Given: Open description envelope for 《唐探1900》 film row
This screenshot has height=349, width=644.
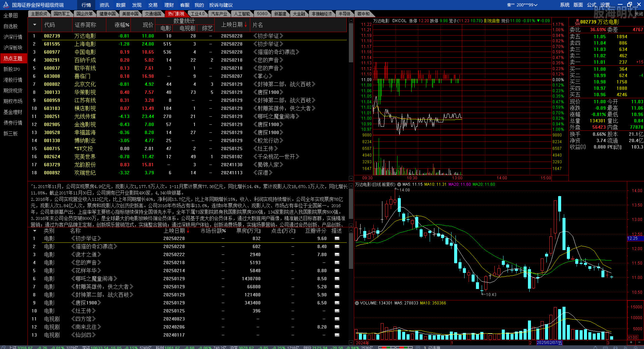Looking at the screenshot, I should coord(337,303).
